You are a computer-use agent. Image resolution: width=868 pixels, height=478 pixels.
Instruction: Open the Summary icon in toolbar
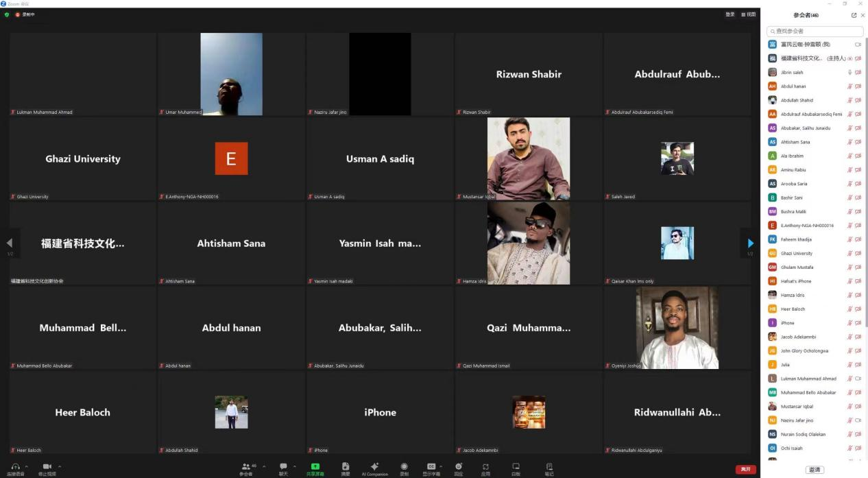tap(346, 467)
